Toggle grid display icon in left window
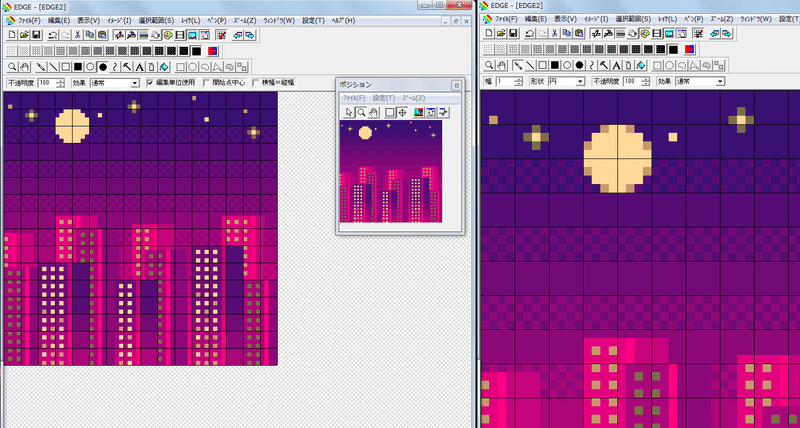This screenshot has height=428, width=800. [221, 34]
